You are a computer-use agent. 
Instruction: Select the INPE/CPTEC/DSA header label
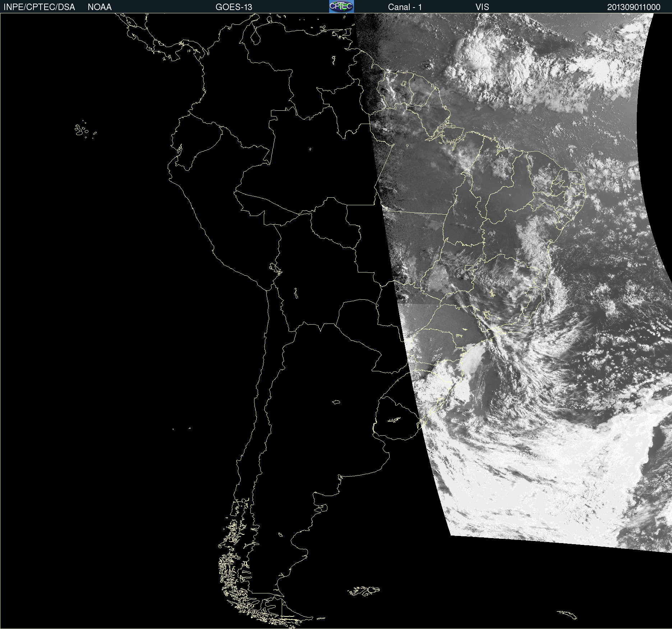tap(39, 7)
